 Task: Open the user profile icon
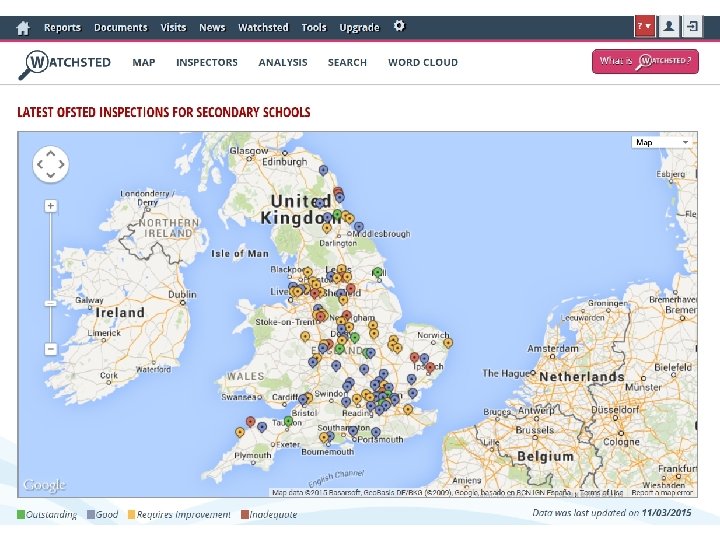(669, 27)
